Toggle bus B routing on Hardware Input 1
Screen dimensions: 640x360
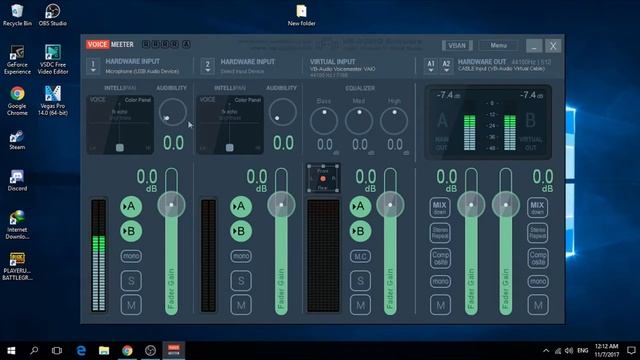tap(131, 231)
